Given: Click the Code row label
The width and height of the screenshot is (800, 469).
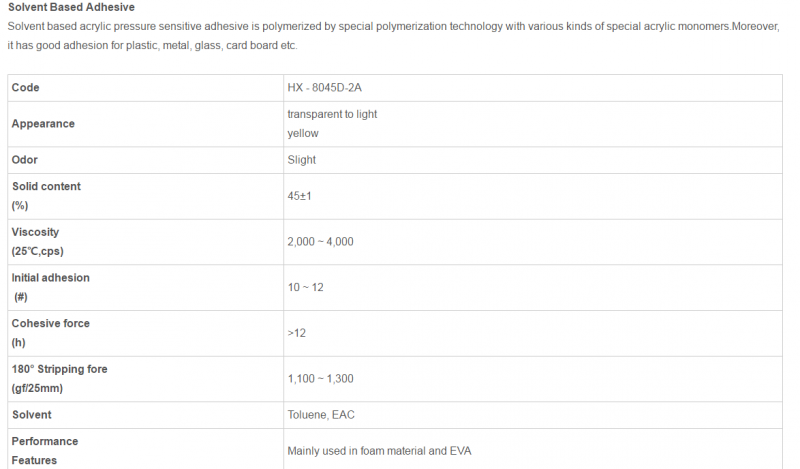Looking at the screenshot, I should (x=26, y=88).
